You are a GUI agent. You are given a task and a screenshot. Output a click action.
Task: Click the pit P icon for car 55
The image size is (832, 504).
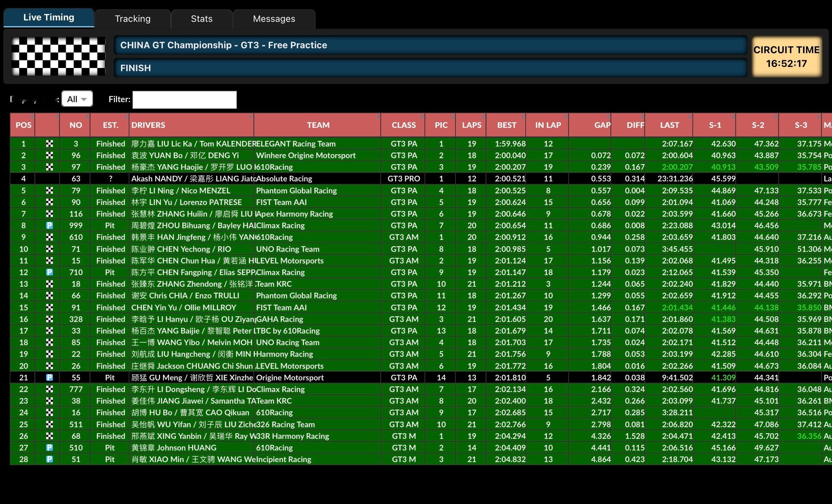point(49,378)
